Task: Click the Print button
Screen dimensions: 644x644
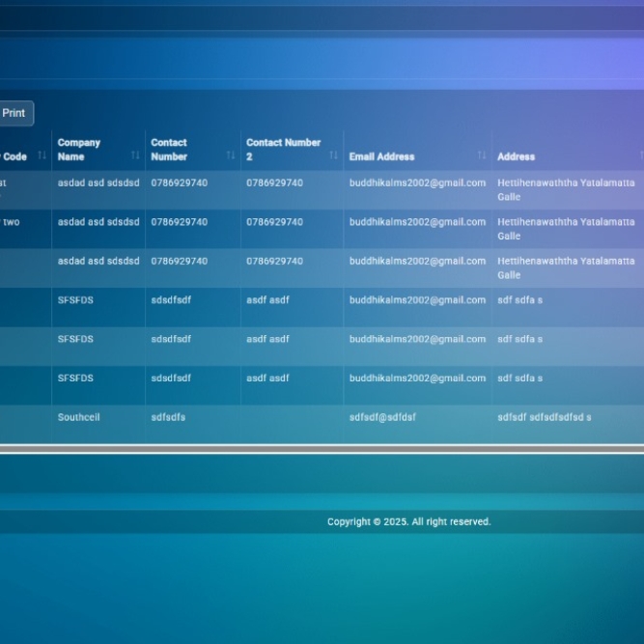Action: point(14,113)
